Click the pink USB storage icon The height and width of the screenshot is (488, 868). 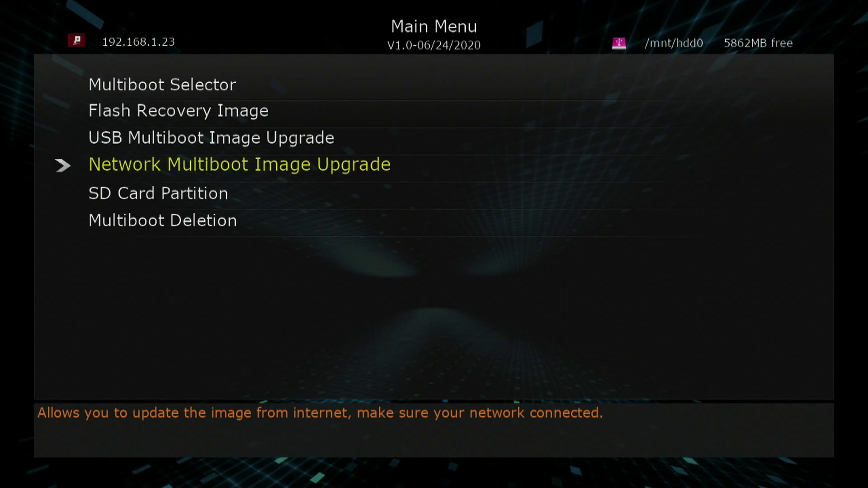(618, 43)
